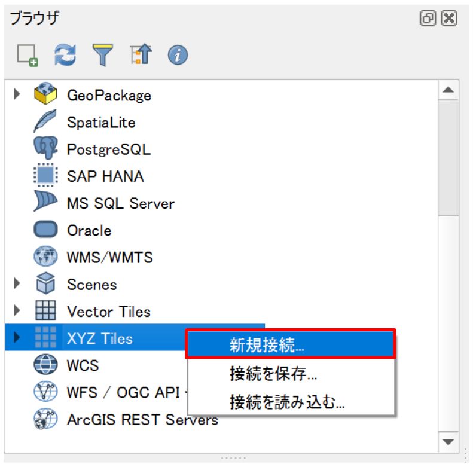Click the vertical scrollbar thumb
The image size is (476, 464).
pos(448,158)
